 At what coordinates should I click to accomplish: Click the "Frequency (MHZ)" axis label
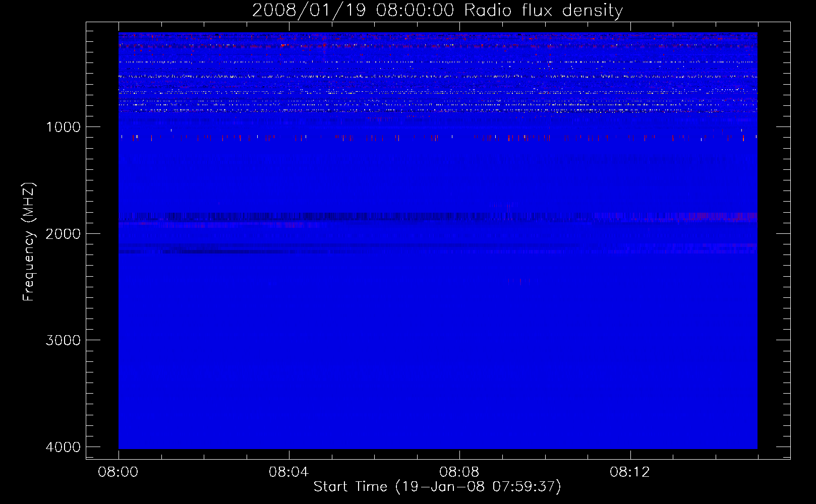pyautogui.click(x=29, y=242)
